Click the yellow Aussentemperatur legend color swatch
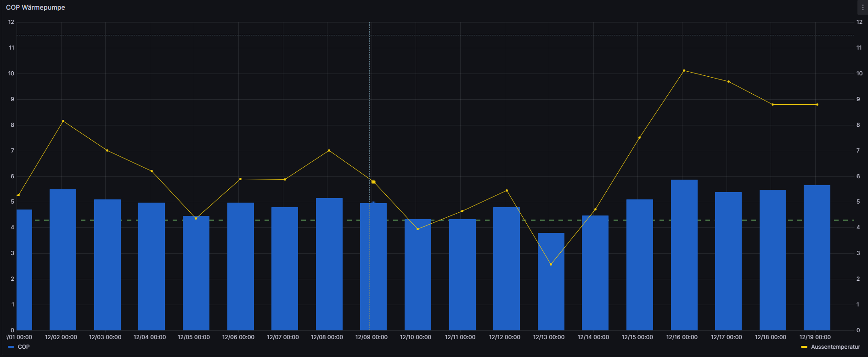 pos(804,347)
